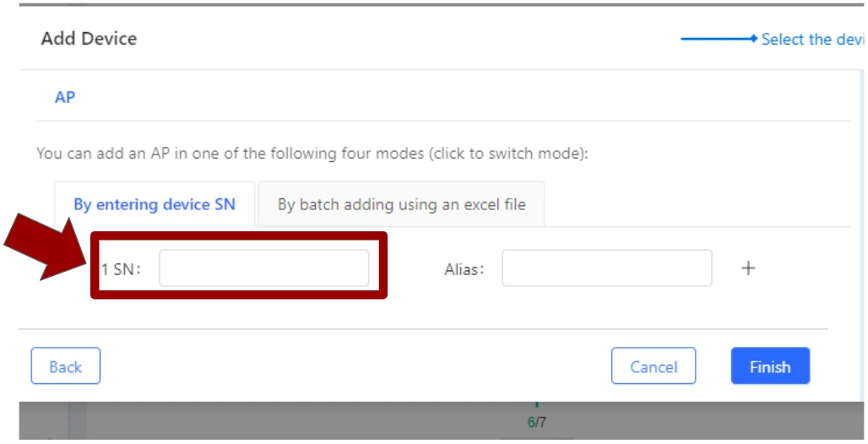Go Back to the previous step
Viewport: 868px width, 444px height.
pos(65,366)
